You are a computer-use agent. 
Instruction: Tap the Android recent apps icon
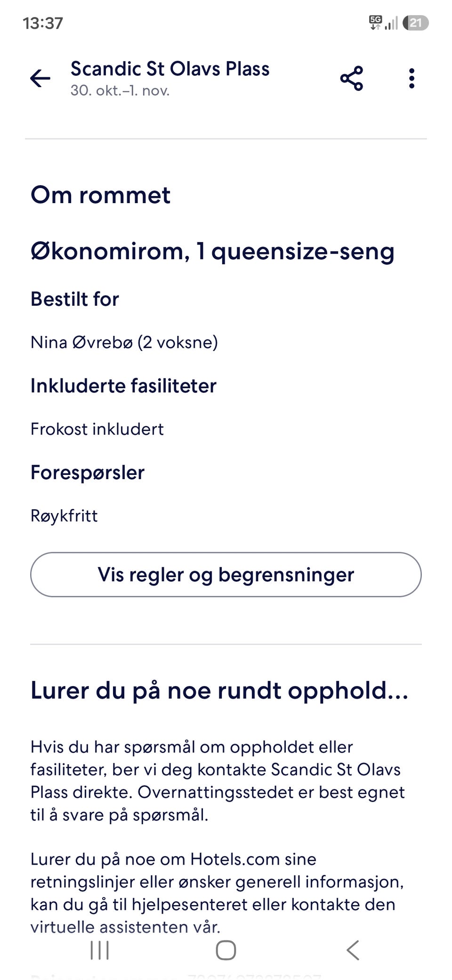point(99,950)
